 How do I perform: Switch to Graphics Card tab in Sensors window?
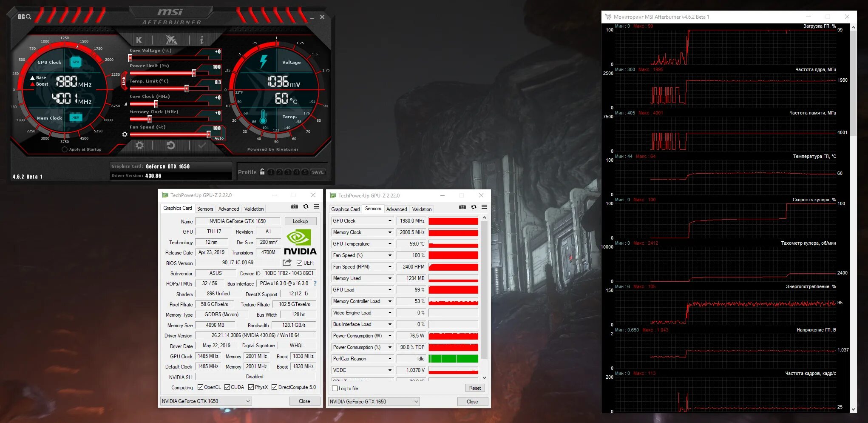pyautogui.click(x=345, y=209)
